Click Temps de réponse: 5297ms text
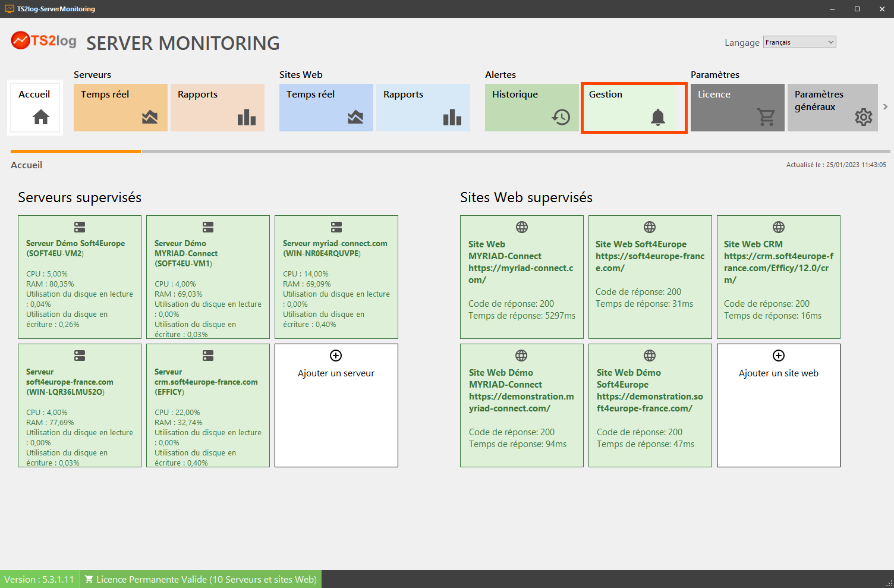This screenshot has height=588, width=894. pyautogui.click(x=522, y=316)
